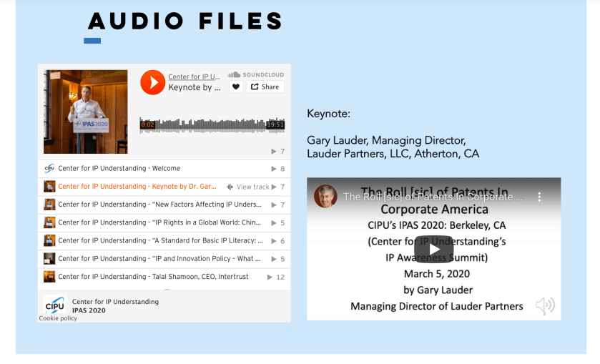This screenshot has width=600, height=364.
Task: Play the YouTube video using center button
Action: [434, 249]
